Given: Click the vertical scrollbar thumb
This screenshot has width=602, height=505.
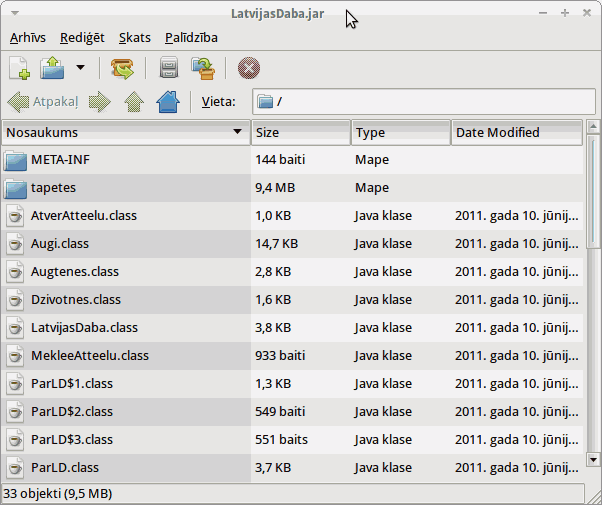Looking at the screenshot, I should pyautogui.click(x=593, y=192).
